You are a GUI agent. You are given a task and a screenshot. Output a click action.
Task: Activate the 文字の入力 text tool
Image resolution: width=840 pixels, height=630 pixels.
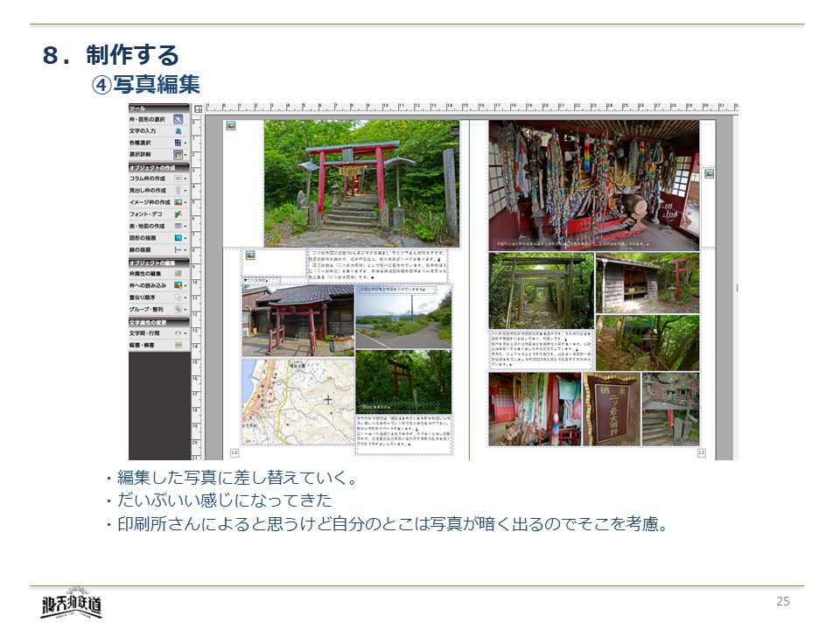point(178,130)
